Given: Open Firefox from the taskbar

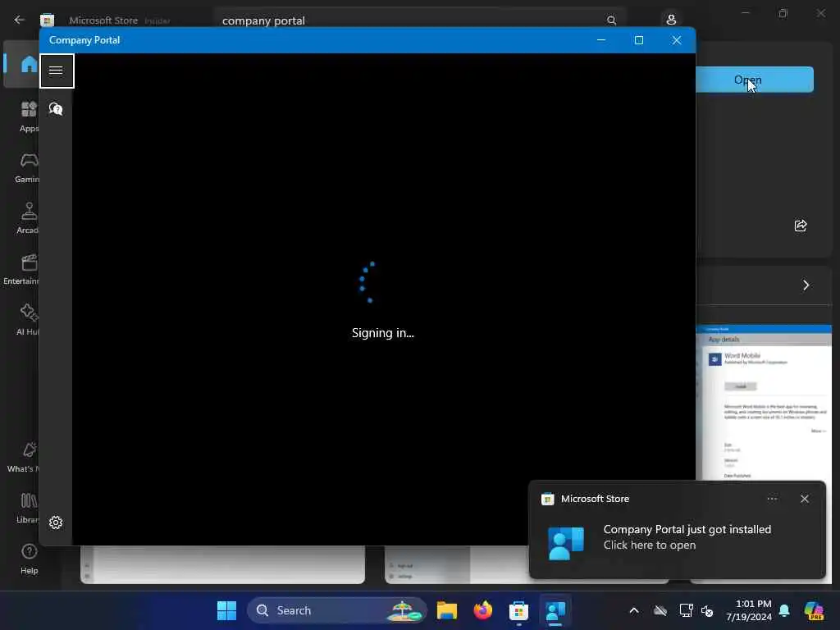Looking at the screenshot, I should click(x=482, y=610).
